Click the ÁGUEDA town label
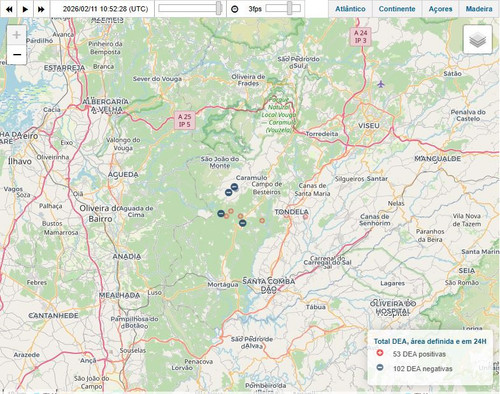 pyautogui.click(x=123, y=174)
